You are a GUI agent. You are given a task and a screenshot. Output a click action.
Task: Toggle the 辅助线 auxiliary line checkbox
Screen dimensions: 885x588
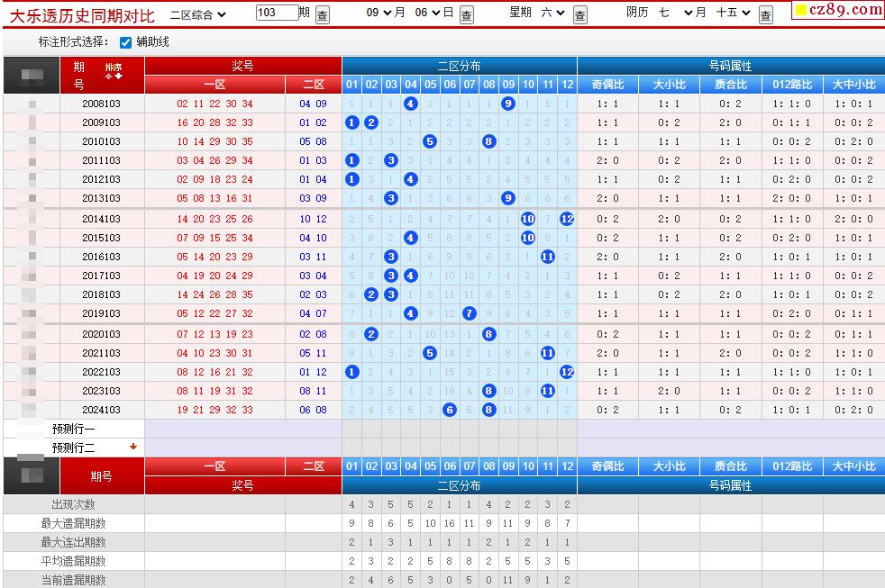tap(126, 42)
